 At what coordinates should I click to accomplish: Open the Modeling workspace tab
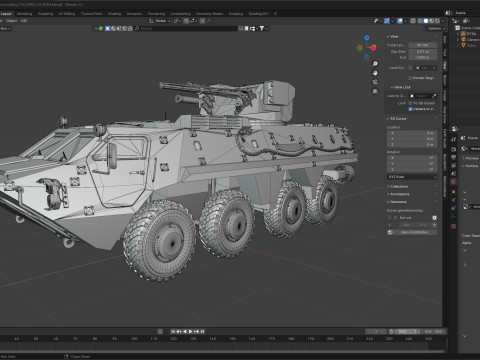(25, 14)
